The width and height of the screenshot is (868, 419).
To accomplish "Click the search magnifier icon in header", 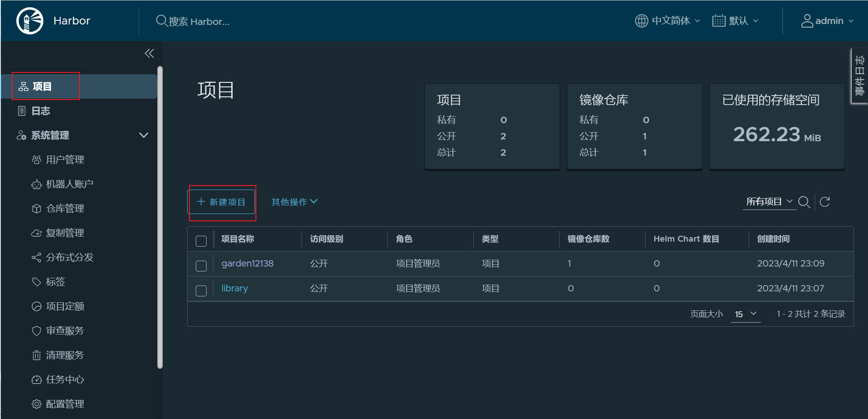I will [161, 21].
